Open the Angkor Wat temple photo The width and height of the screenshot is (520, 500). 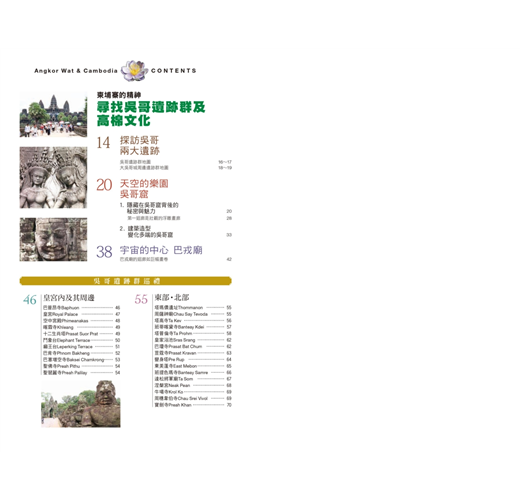(x=53, y=115)
